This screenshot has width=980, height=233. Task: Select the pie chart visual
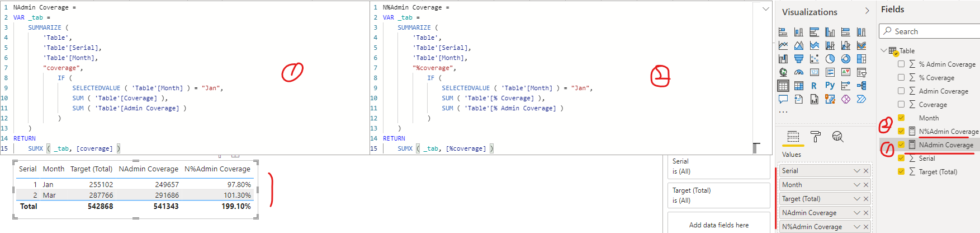coord(830,59)
